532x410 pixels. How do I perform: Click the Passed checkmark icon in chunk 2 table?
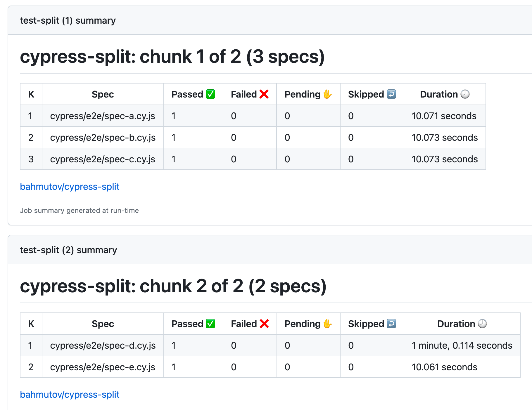point(210,324)
